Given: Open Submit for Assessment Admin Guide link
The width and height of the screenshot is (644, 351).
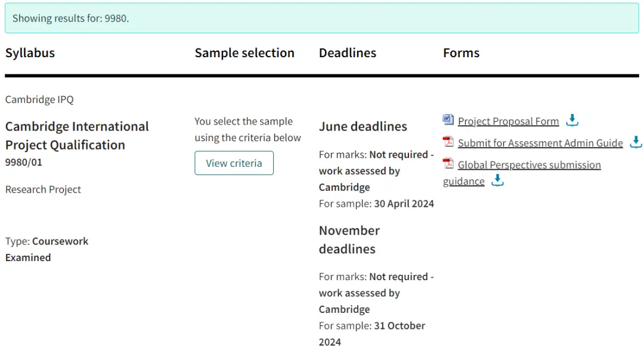Looking at the screenshot, I should tap(540, 143).
